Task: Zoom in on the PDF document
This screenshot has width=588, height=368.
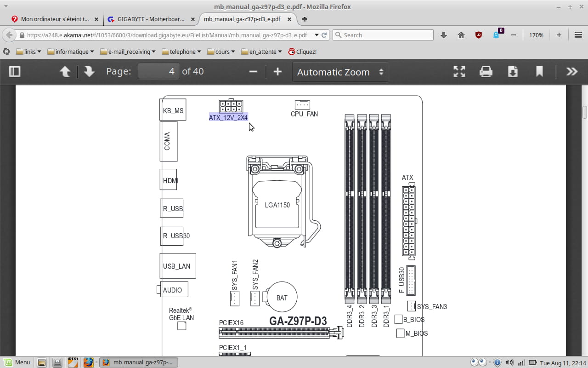Action: click(x=277, y=71)
